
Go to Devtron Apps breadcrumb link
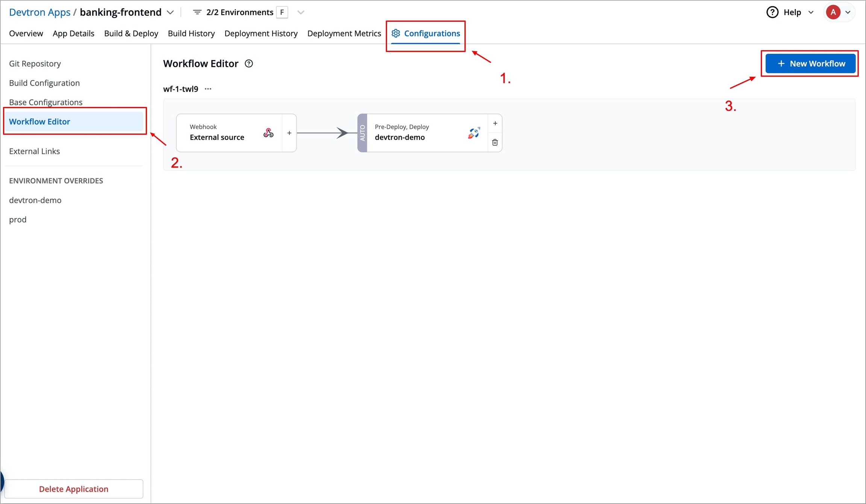[x=39, y=12]
